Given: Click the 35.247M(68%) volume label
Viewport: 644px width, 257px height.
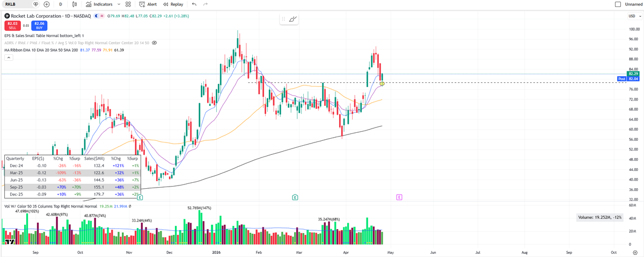Looking at the screenshot, I should (x=329, y=219).
